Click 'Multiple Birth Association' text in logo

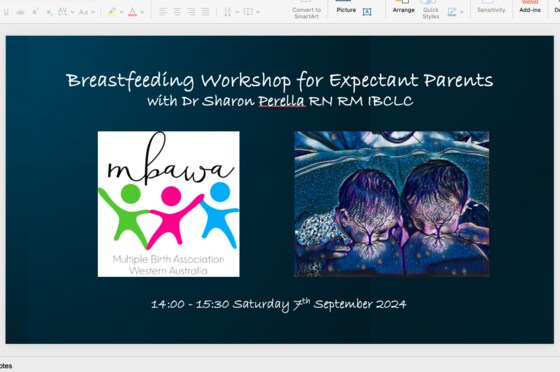tap(168, 259)
